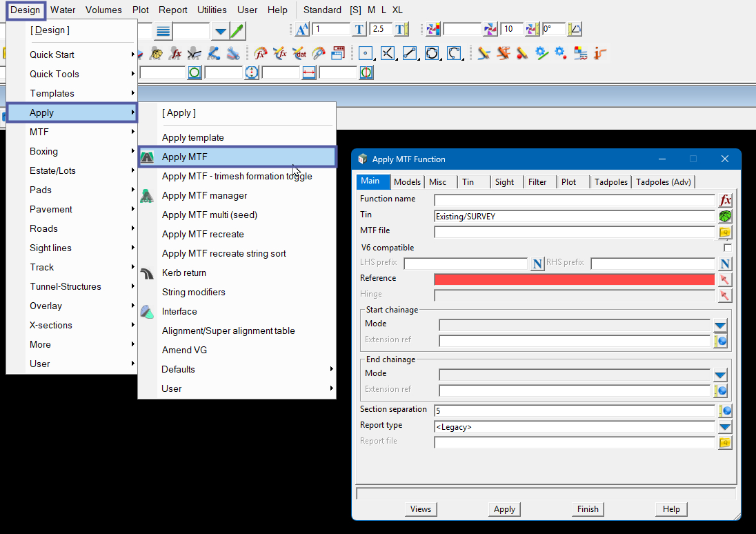This screenshot has width=756, height=534.
Task: Click the text height T icon
Action: pos(359,30)
